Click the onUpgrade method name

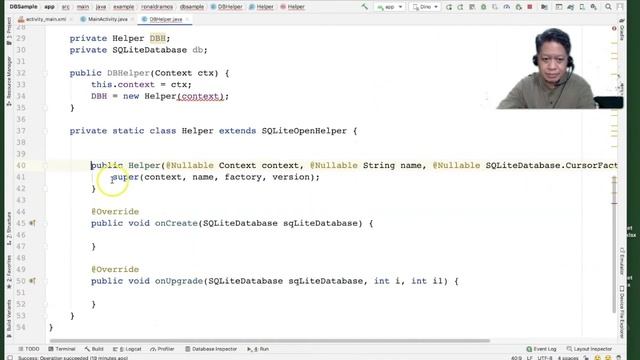click(x=179, y=281)
